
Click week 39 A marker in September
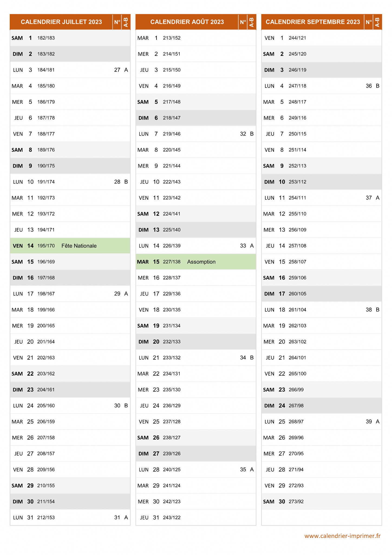(x=373, y=422)
